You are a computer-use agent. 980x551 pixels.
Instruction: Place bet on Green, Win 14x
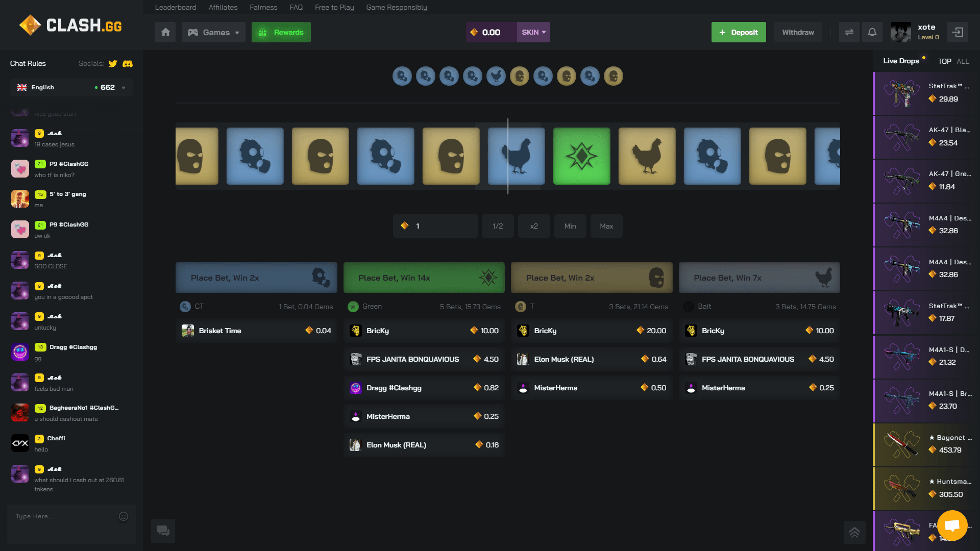click(424, 278)
